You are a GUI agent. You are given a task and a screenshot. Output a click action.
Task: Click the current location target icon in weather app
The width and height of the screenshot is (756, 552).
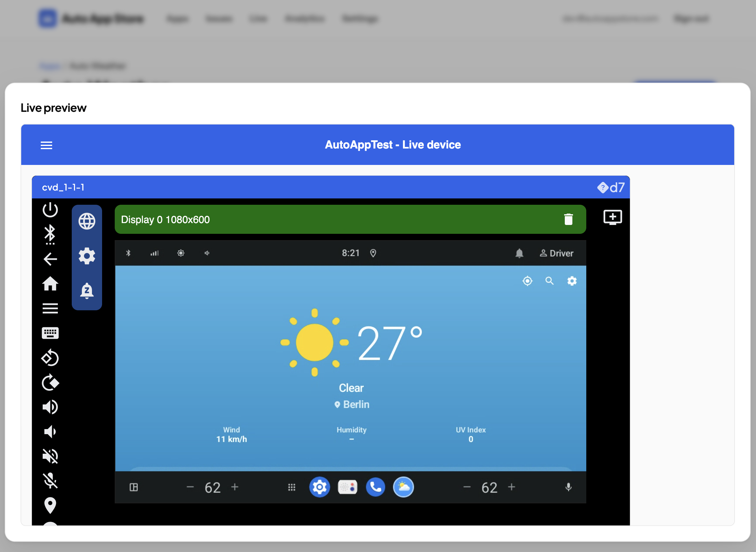(527, 281)
